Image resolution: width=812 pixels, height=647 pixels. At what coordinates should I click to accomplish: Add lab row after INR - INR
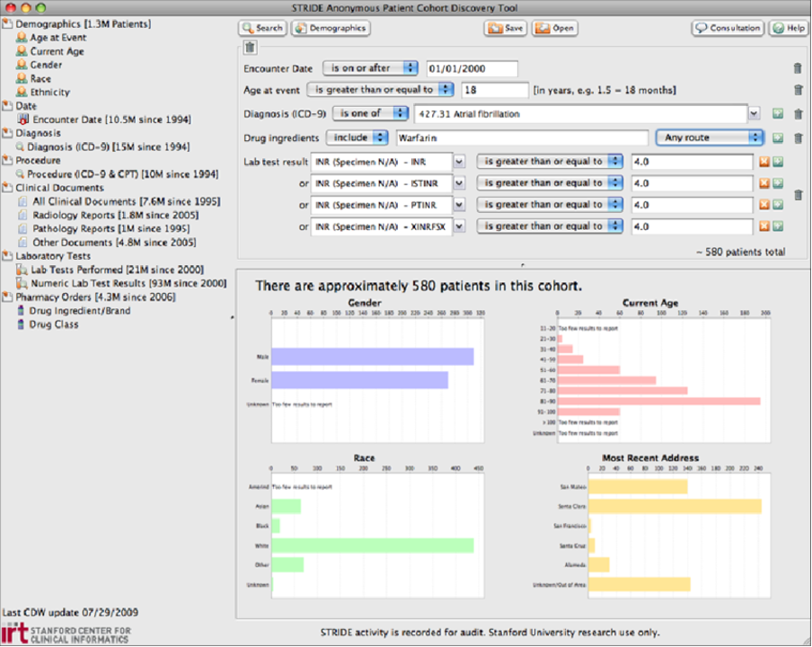tap(778, 162)
